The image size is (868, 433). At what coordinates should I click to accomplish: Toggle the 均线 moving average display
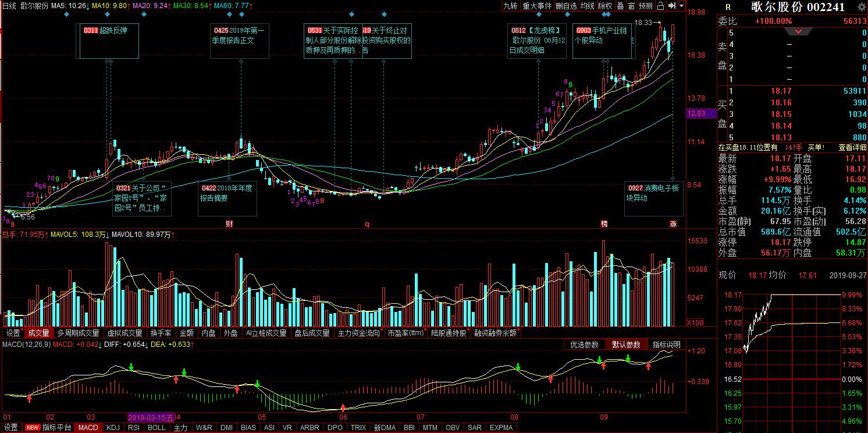click(588, 6)
